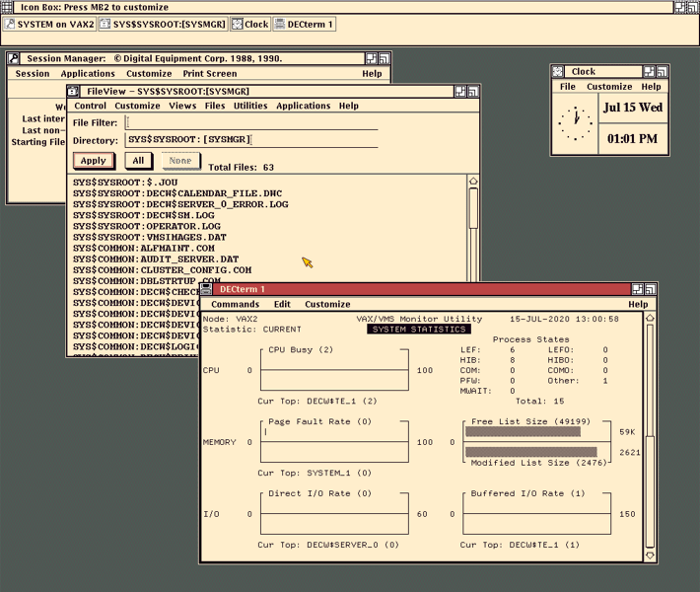The image size is (700, 592).
Task: Click into the File Filter text field
Action: click(251, 123)
